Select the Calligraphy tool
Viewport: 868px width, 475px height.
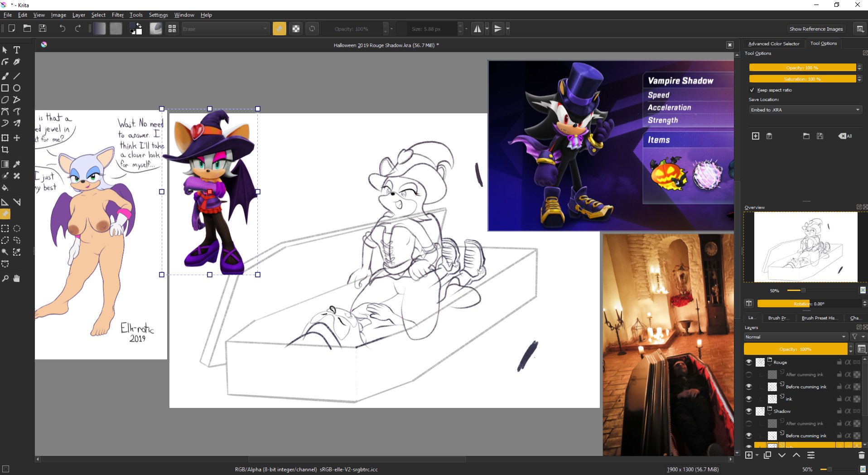pyautogui.click(x=17, y=62)
